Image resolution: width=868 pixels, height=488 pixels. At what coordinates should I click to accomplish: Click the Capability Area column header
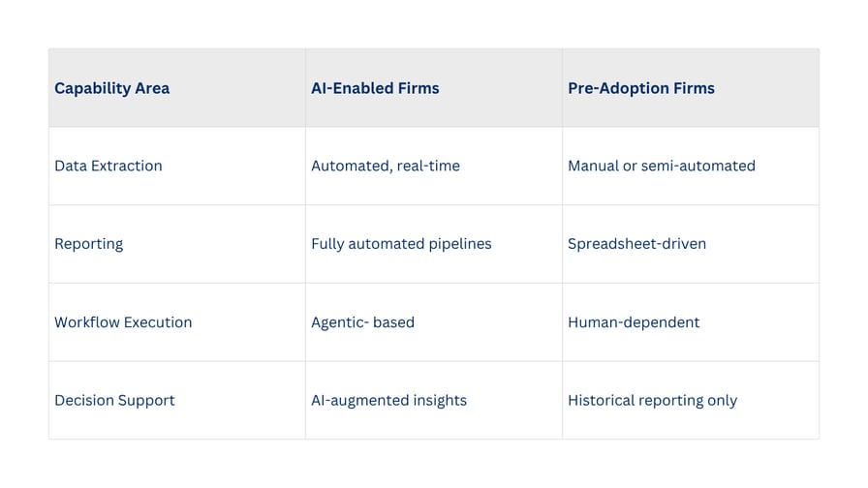177,88
